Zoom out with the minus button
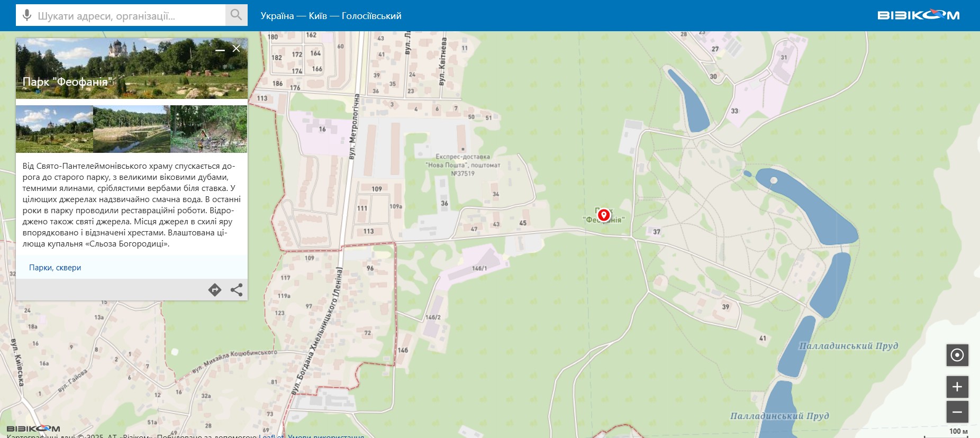This screenshot has width=980, height=438. click(957, 412)
